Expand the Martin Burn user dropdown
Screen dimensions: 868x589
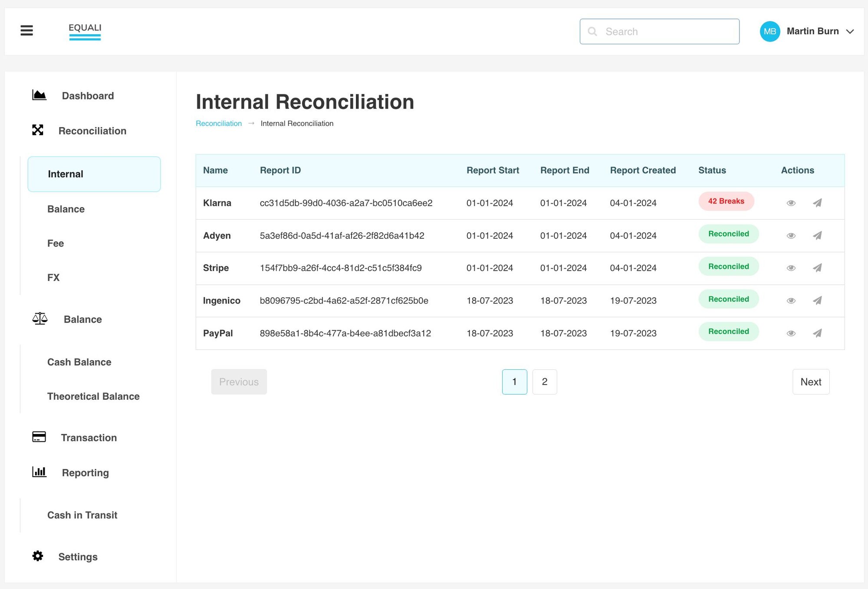click(850, 31)
